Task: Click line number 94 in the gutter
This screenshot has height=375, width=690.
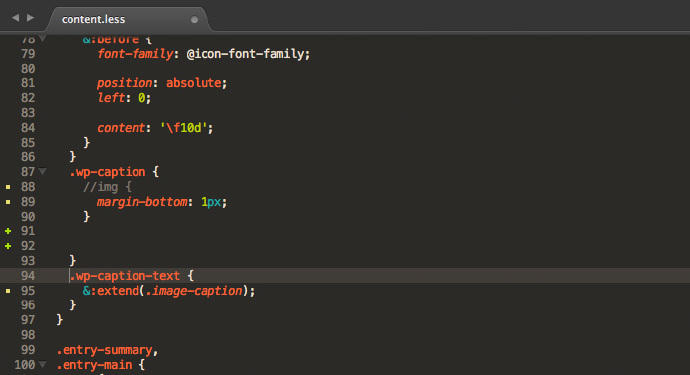Action: tap(28, 276)
